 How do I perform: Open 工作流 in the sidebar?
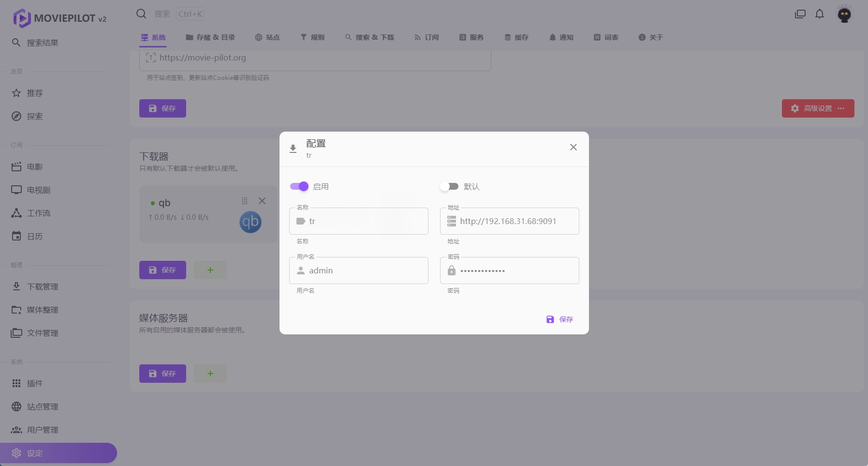[59, 213]
